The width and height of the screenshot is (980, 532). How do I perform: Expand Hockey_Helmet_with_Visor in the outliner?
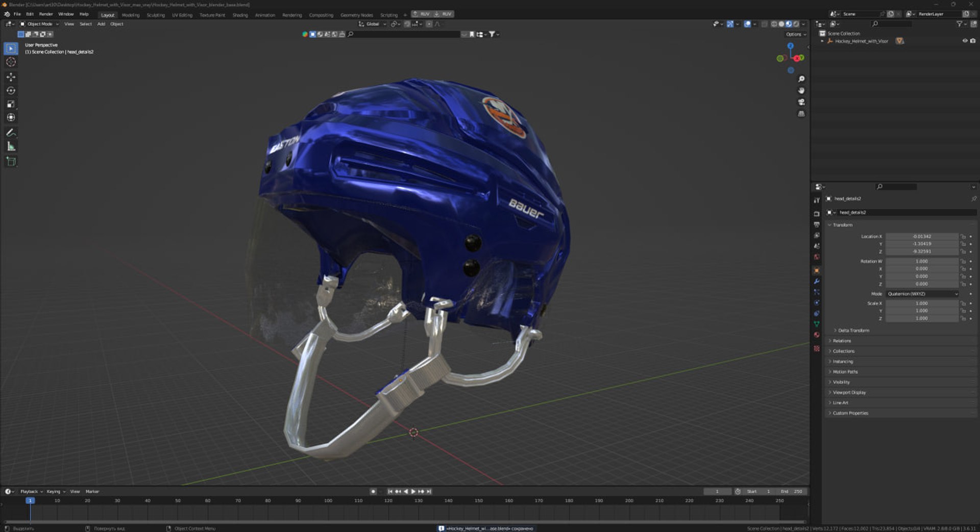822,41
